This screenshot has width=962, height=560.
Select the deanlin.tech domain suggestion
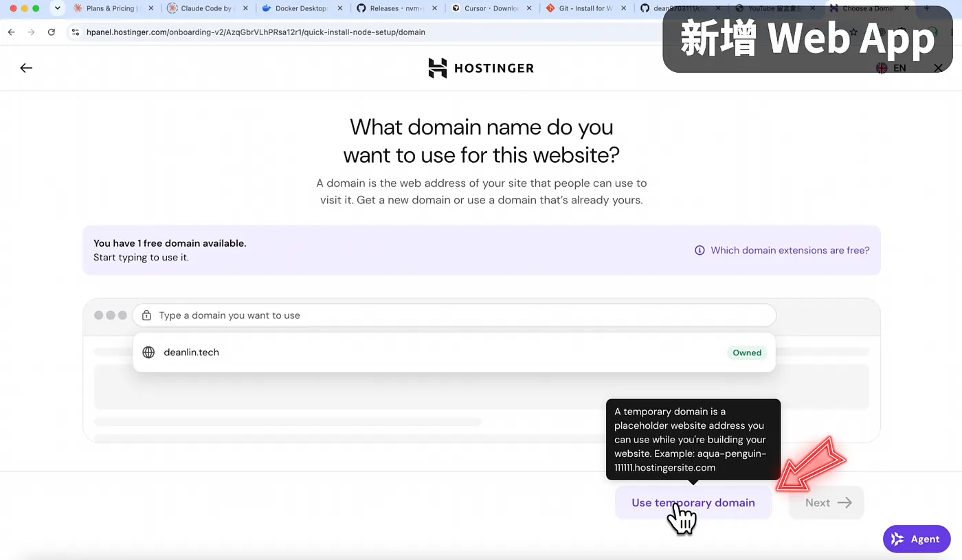(454, 352)
